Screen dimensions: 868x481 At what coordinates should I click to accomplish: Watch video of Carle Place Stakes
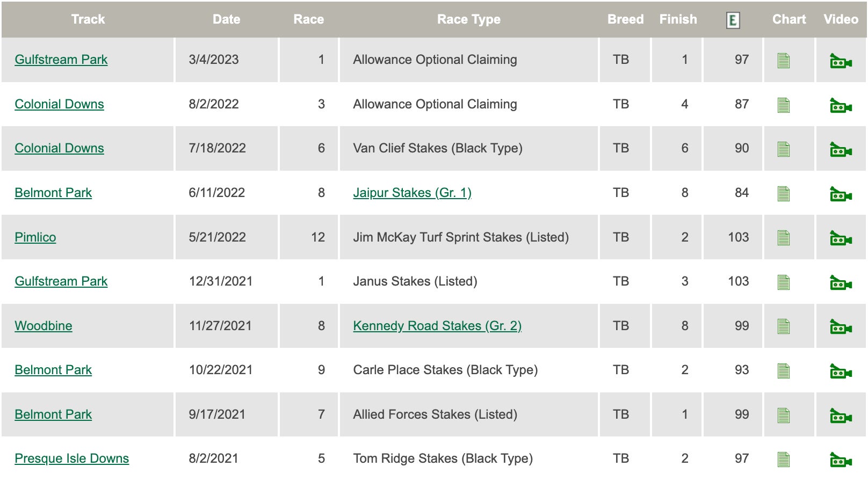[x=841, y=371]
